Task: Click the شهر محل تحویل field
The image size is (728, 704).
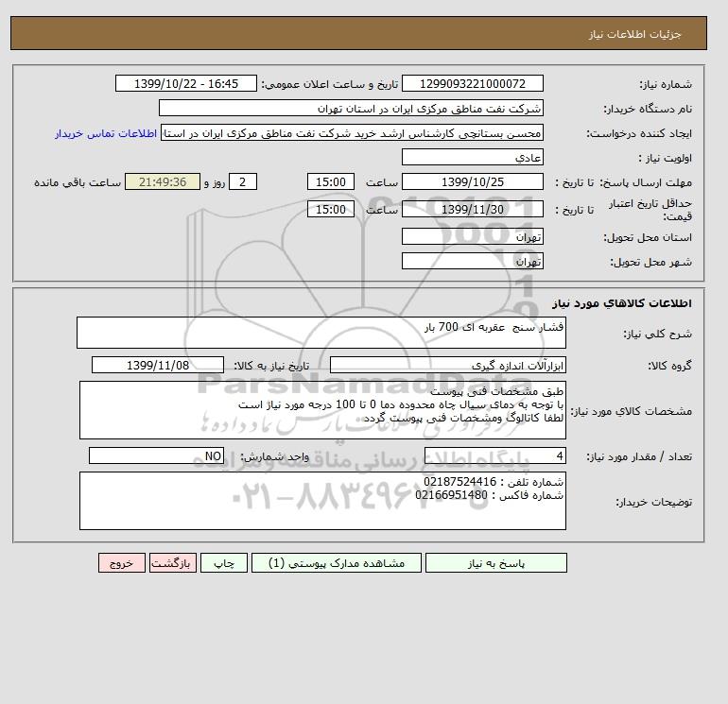Action: click(472, 261)
